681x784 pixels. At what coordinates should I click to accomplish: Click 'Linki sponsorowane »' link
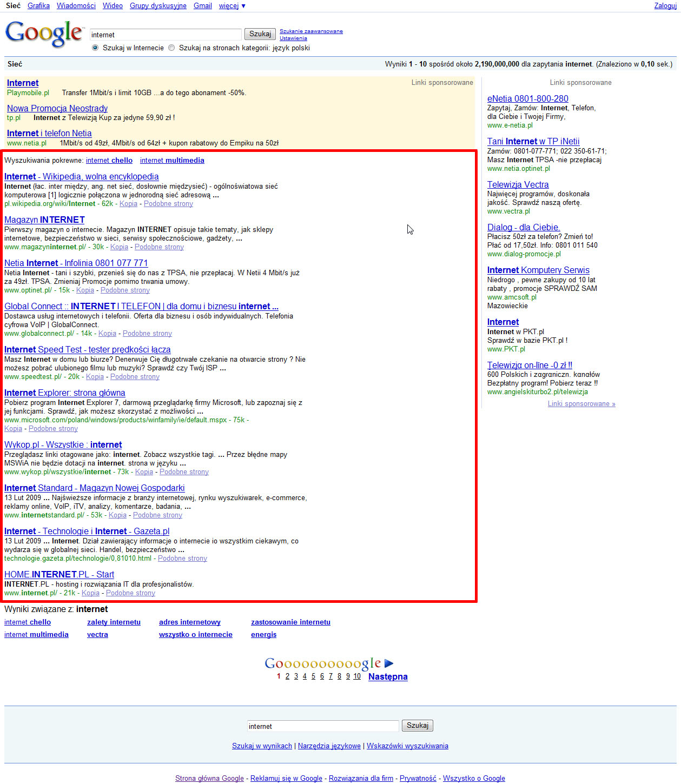click(581, 403)
